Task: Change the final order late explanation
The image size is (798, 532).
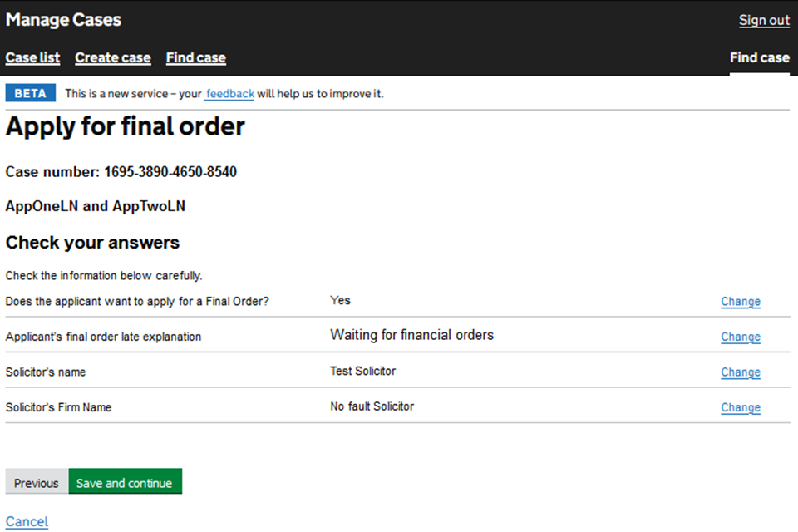Action: point(740,337)
